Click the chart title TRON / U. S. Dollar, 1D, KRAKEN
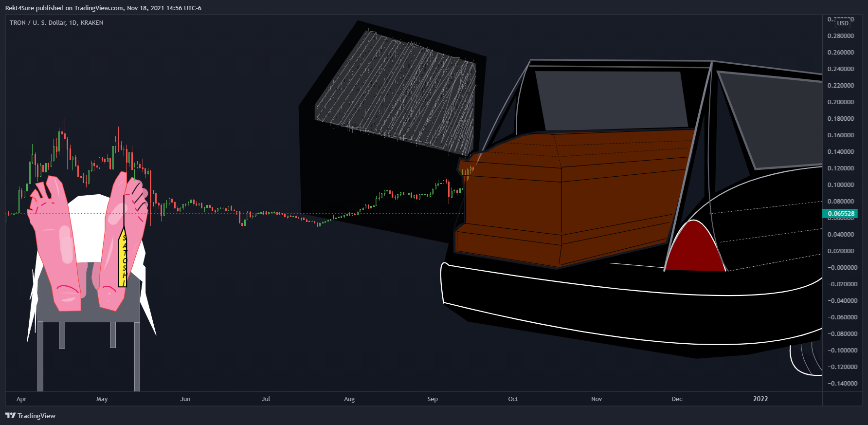Viewport: 868px width, 425px height. [56, 23]
